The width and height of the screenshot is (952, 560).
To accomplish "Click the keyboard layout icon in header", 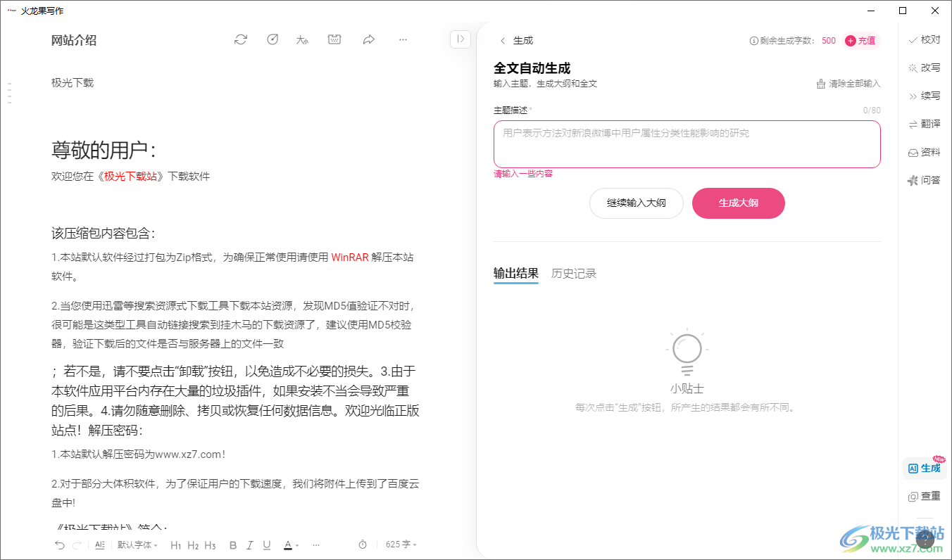I will [x=335, y=40].
